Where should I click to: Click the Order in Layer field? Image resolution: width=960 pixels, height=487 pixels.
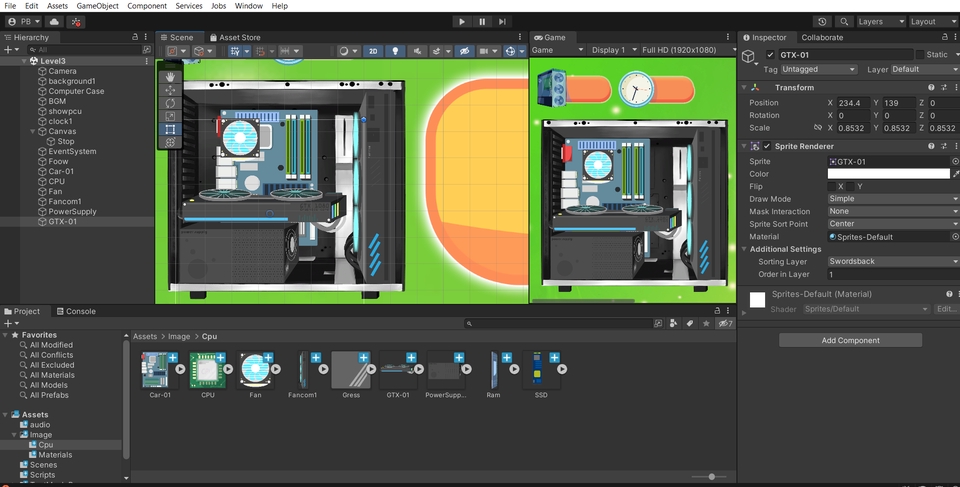pyautogui.click(x=893, y=274)
